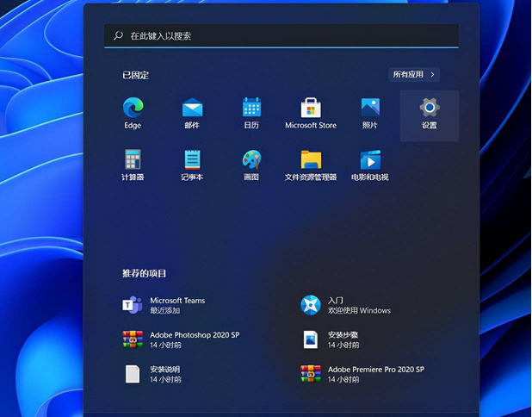This screenshot has width=532, height=417.
Task: Select the 欢迎使用 Windows text
Action: click(x=359, y=310)
